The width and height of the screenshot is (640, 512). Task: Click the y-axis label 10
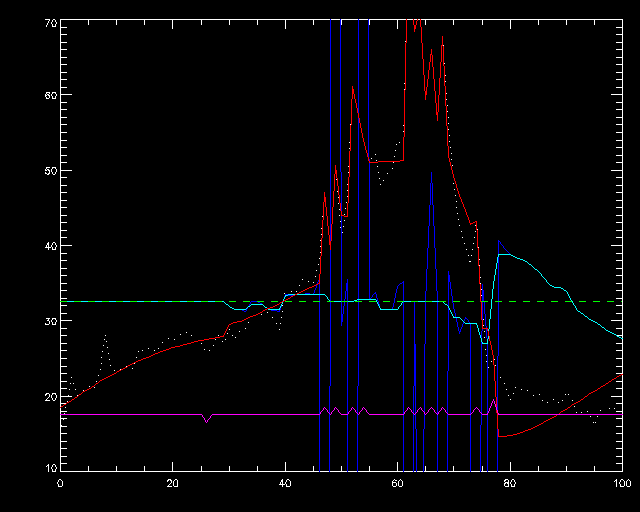tap(51, 468)
